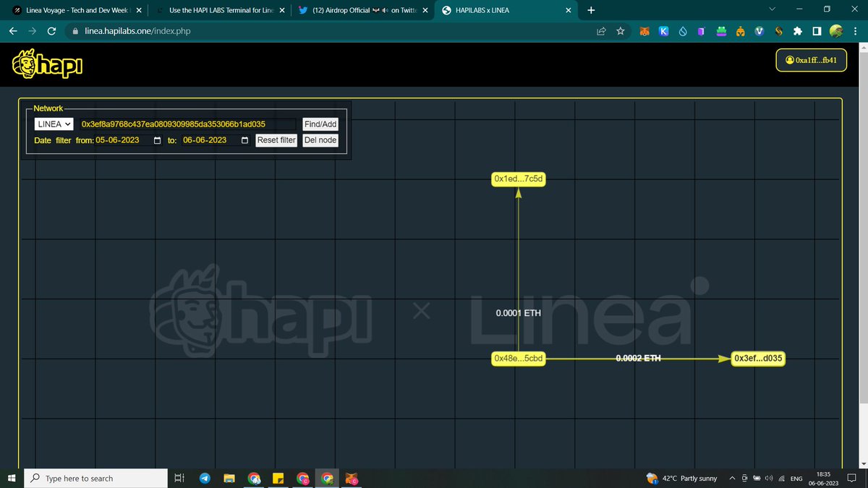Click the browser address bar URL
The width and height of the screenshot is (868, 488).
[137, 32]
